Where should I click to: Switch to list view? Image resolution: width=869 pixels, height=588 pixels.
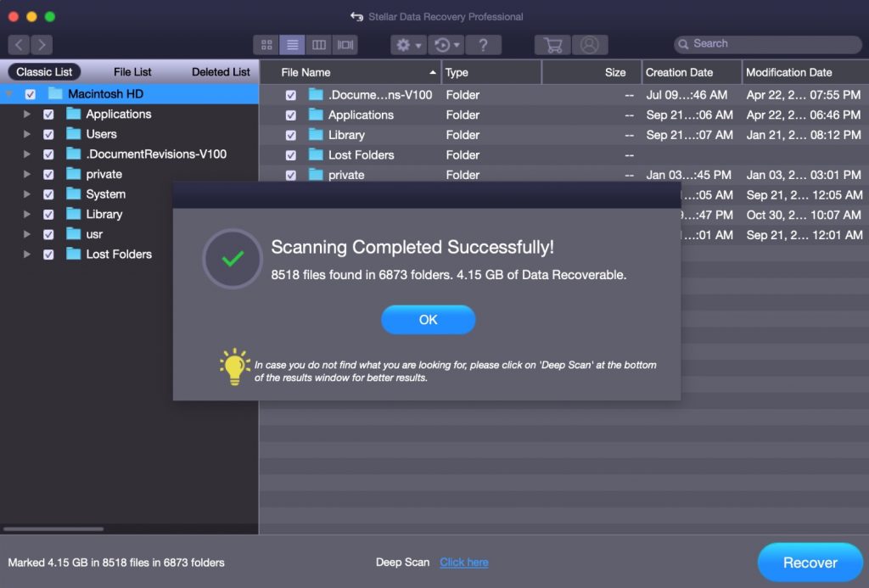[x=292, y=45]
